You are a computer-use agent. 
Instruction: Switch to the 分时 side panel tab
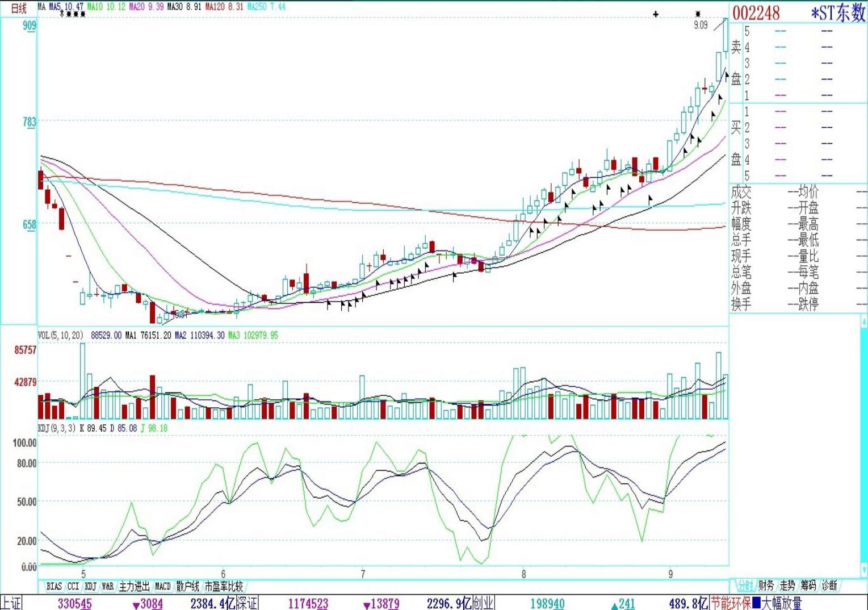(745, 586)
